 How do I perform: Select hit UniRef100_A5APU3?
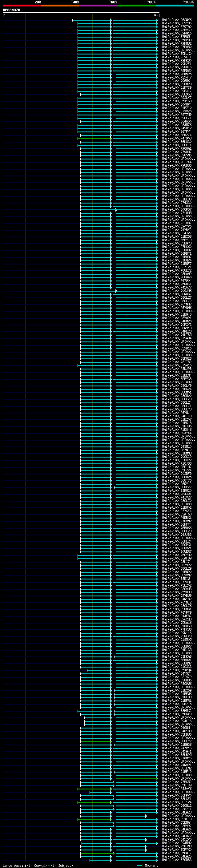click(176, 40)
